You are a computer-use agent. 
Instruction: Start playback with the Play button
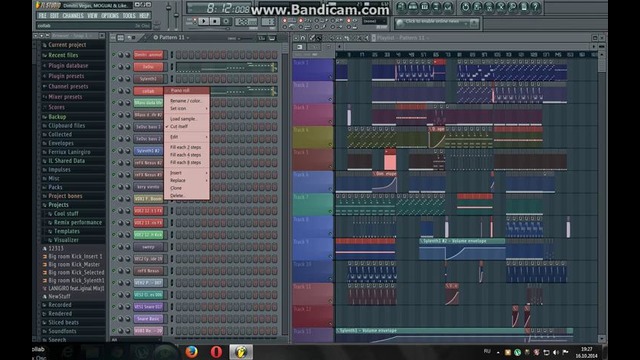pyautogui.click(x=203, y=22)
